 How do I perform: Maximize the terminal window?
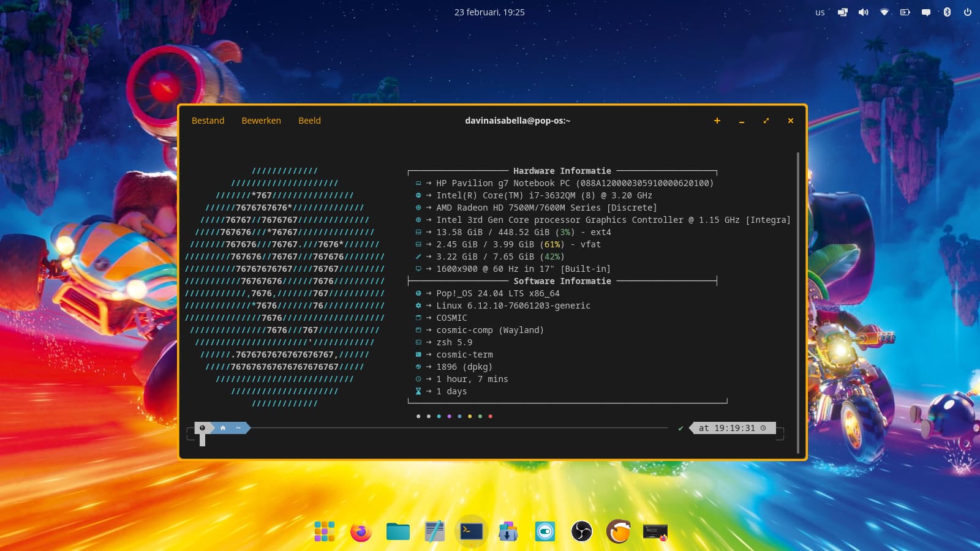pos(766,121)
